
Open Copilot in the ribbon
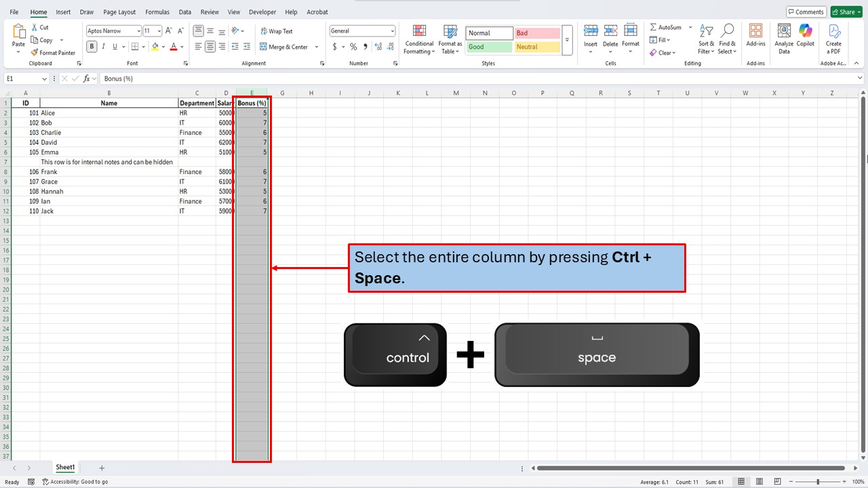point(805,37)
